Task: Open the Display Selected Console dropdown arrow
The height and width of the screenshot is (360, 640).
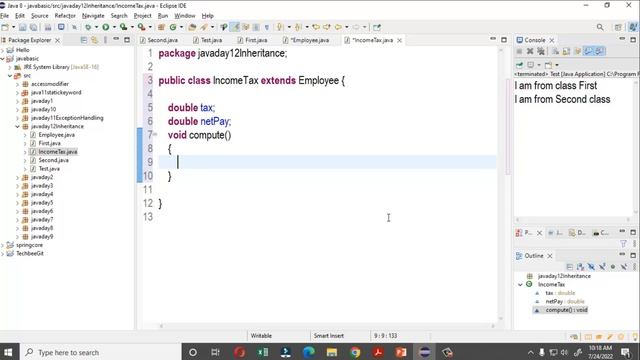Action: 539,65
